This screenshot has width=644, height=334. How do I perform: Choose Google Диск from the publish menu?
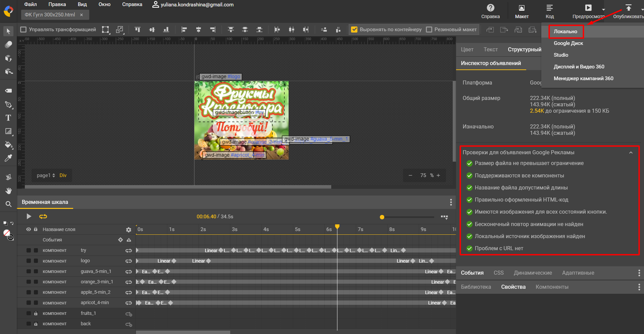tap(568, 43)
